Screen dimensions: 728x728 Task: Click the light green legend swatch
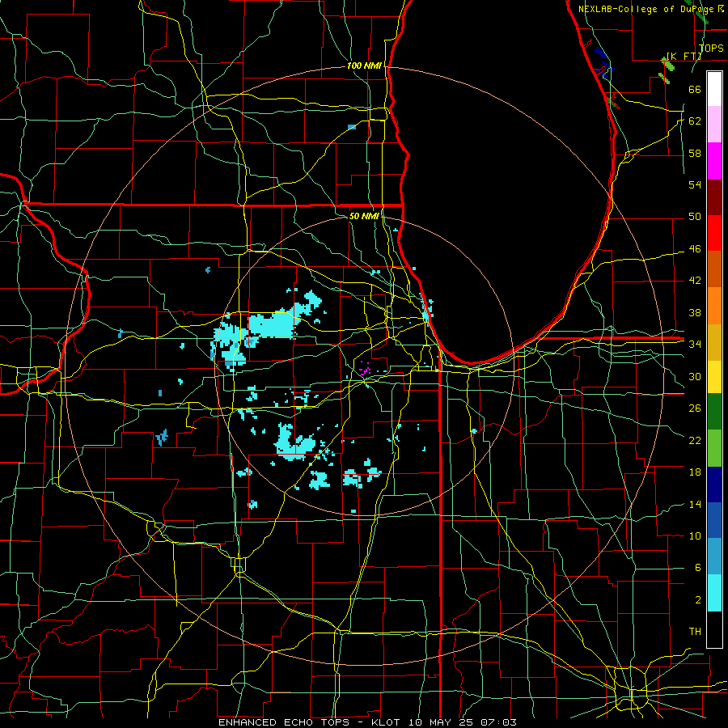coord(714,448)
